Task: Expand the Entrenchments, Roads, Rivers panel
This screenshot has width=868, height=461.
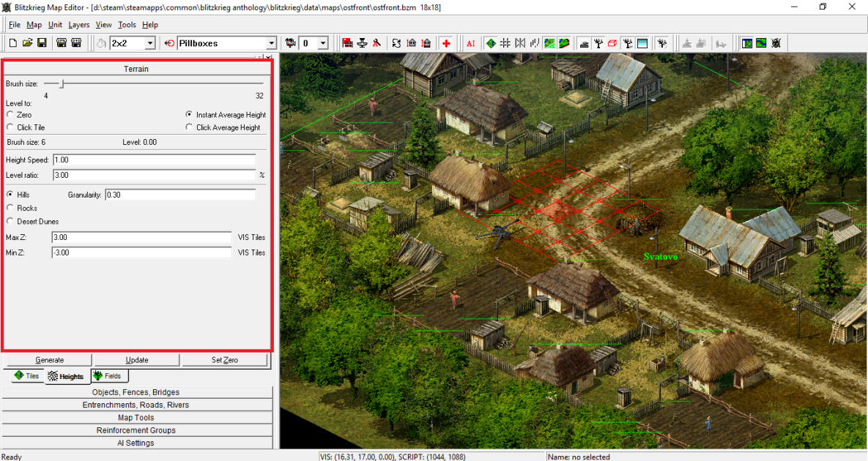Action: [x=137, y=405]
